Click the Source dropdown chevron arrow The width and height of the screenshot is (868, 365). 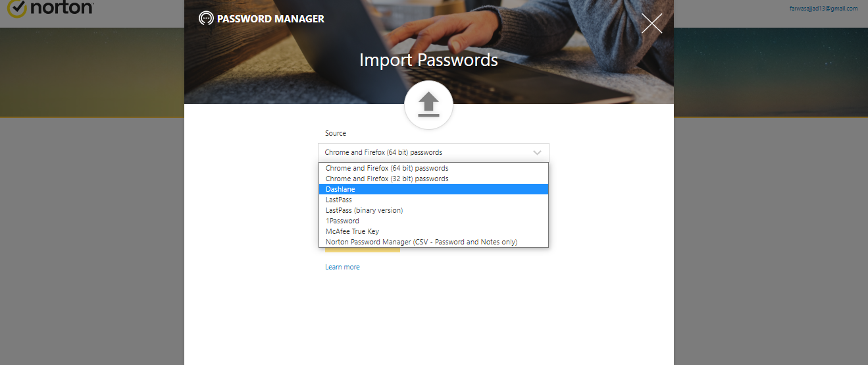coord(537,152)
